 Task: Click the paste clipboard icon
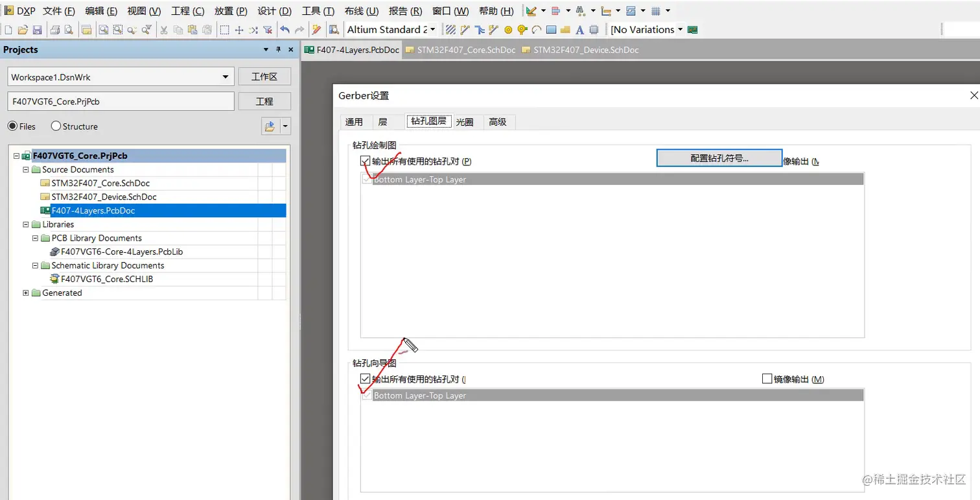coord(192,30)
